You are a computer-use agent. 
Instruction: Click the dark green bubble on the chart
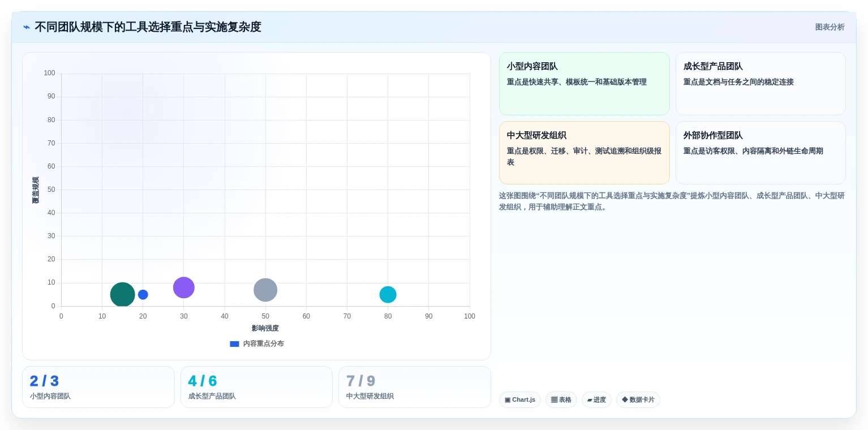pyautogui.click(x=122, y=294)
